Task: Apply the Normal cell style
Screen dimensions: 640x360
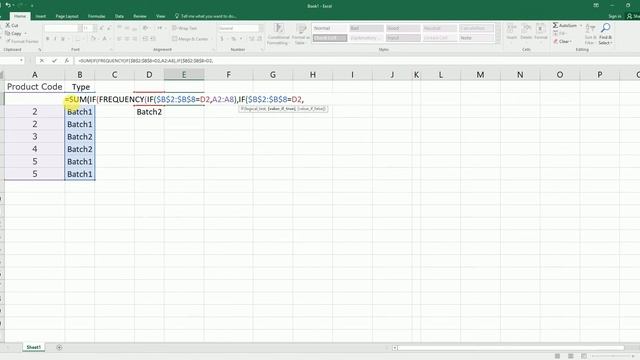Action: 329,28
